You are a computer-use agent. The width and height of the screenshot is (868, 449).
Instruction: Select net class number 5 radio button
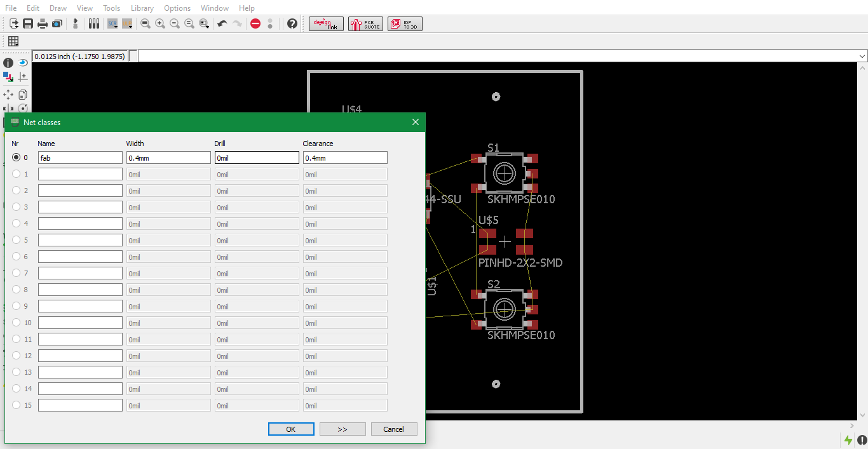tap(16, 240)
